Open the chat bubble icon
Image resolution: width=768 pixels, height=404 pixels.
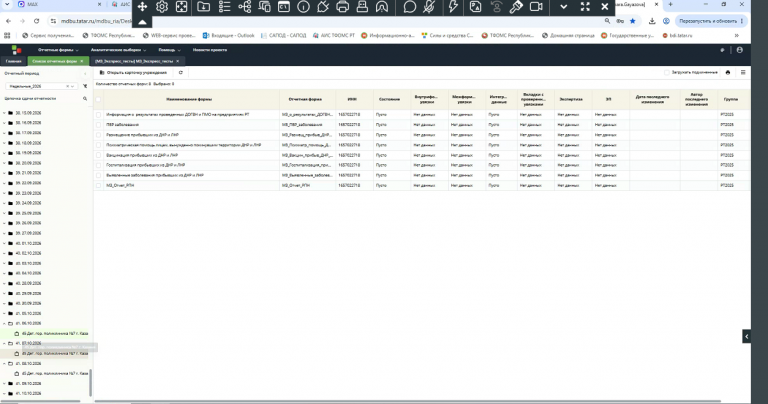point(409,7)
